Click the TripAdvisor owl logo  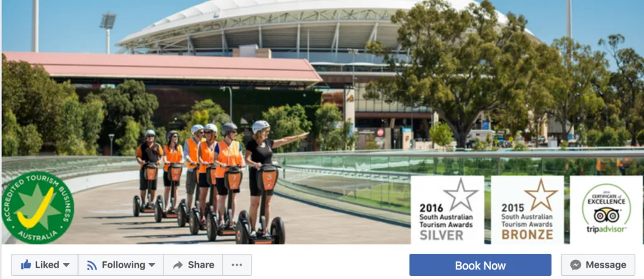606,215
